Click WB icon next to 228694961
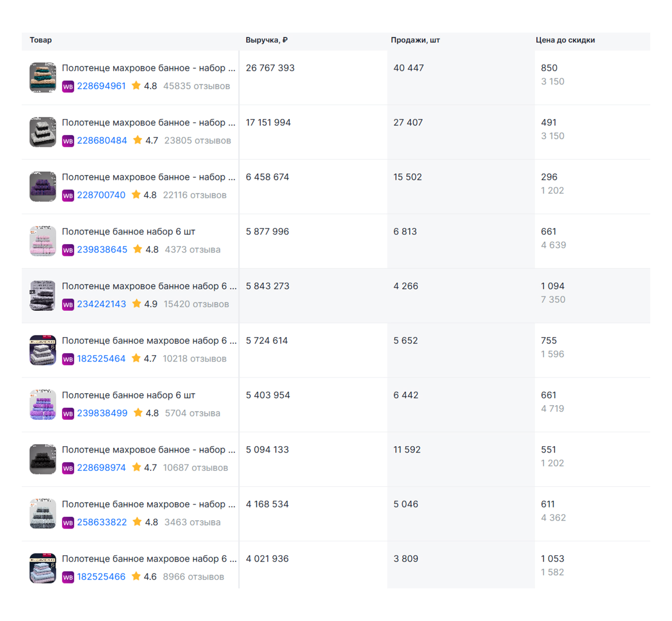Image resolution: width=672 pixels, height=621 pixels. coord(68,86)
